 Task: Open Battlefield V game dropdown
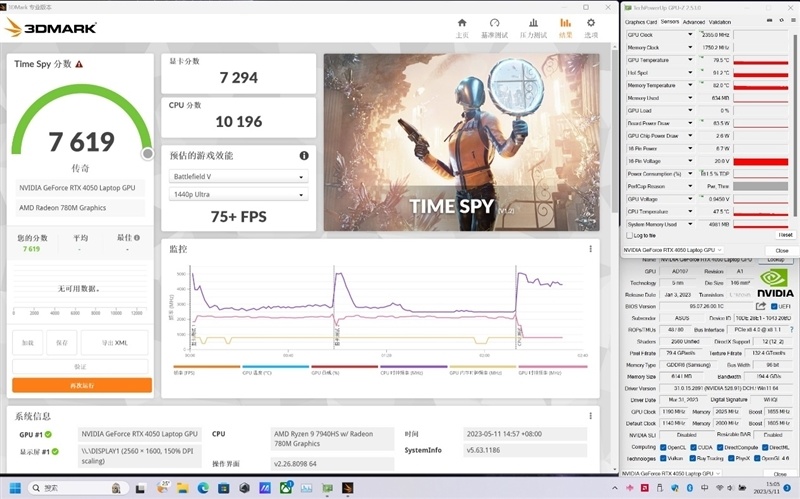click(x=238, y=177)
